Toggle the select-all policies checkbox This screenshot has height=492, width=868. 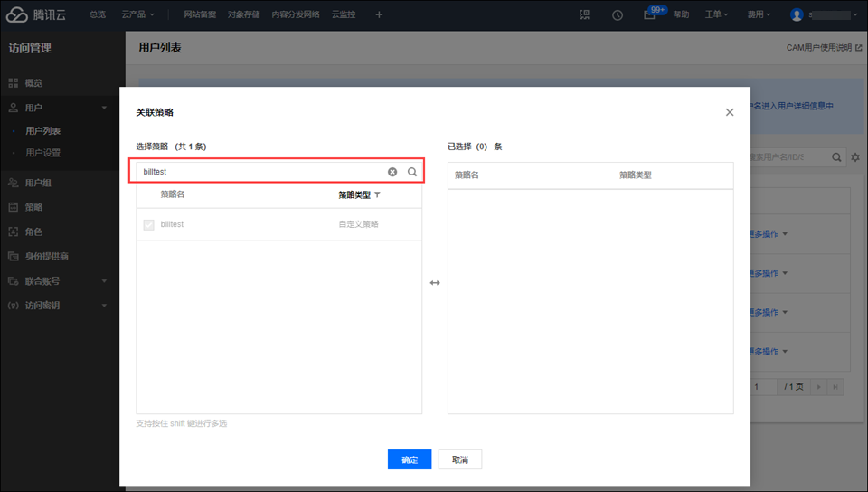tap(148, 194)
